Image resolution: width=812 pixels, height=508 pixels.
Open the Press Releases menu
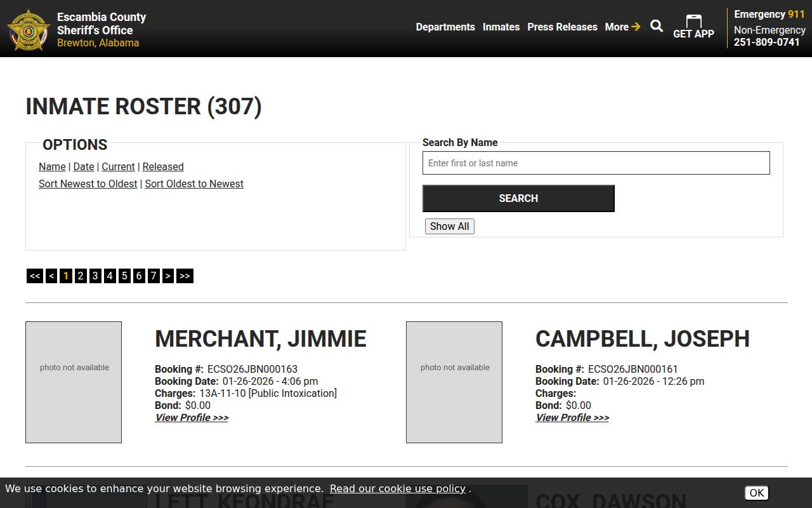click(x=562, y=27)
